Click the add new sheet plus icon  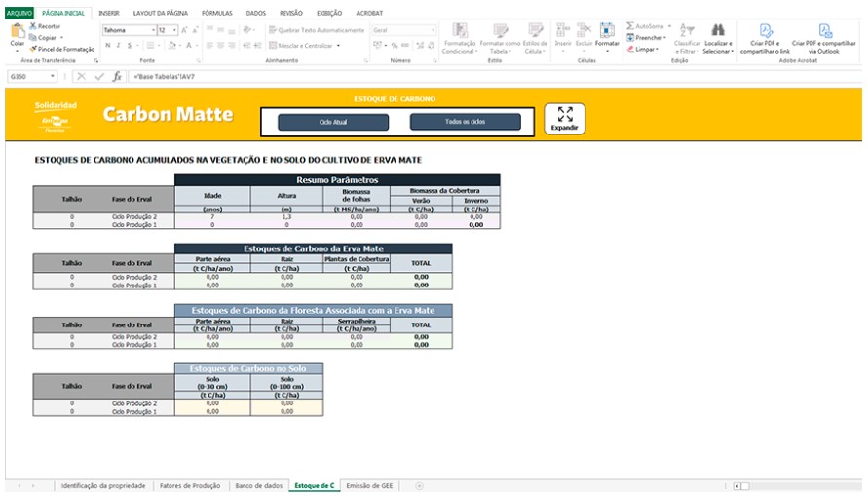coord(419,486)
